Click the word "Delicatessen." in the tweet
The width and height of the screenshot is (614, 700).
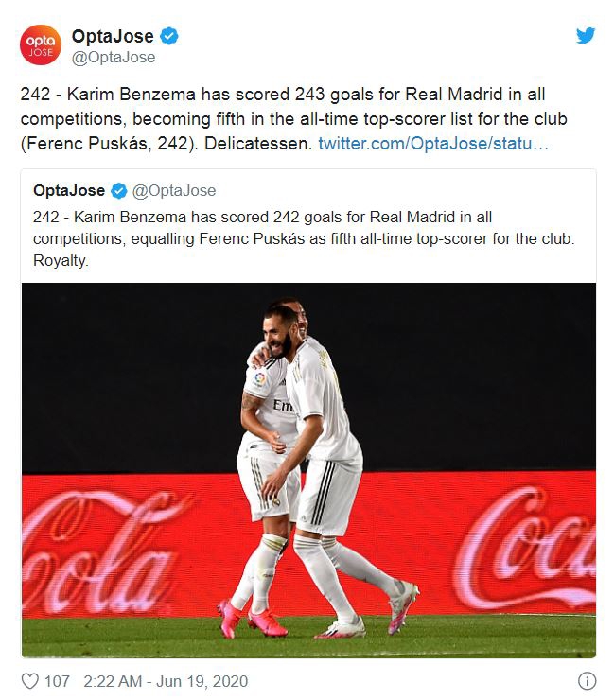pyautogui.click(x=265, y=144)
